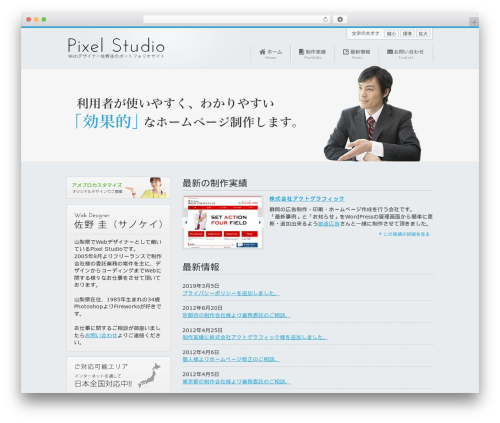Image resolution: width=500 pixels, height=423 pixels.
Task: Set font size to 拡大
Action: click(423, 34)
